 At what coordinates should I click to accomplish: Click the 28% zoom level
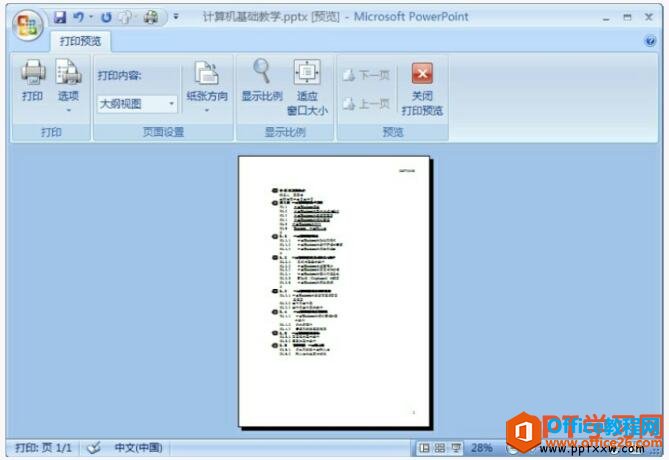tap(482, 448)
